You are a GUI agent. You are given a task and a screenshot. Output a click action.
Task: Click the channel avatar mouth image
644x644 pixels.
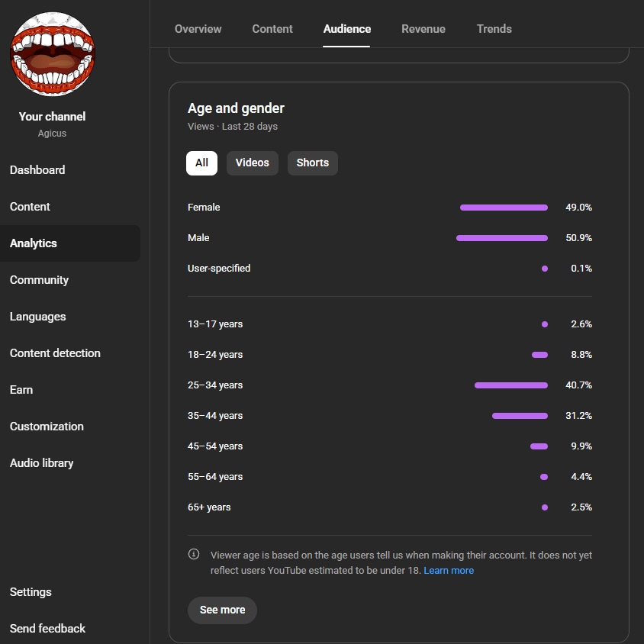(x=53, y=54)
